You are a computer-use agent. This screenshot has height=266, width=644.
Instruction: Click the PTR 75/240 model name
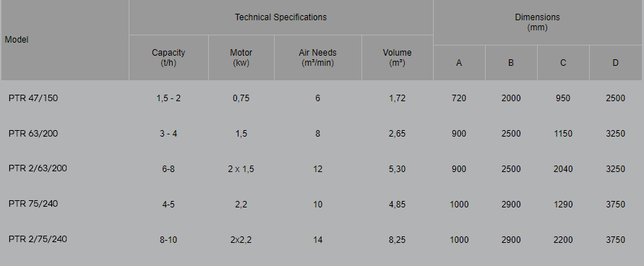click(33, 204)
